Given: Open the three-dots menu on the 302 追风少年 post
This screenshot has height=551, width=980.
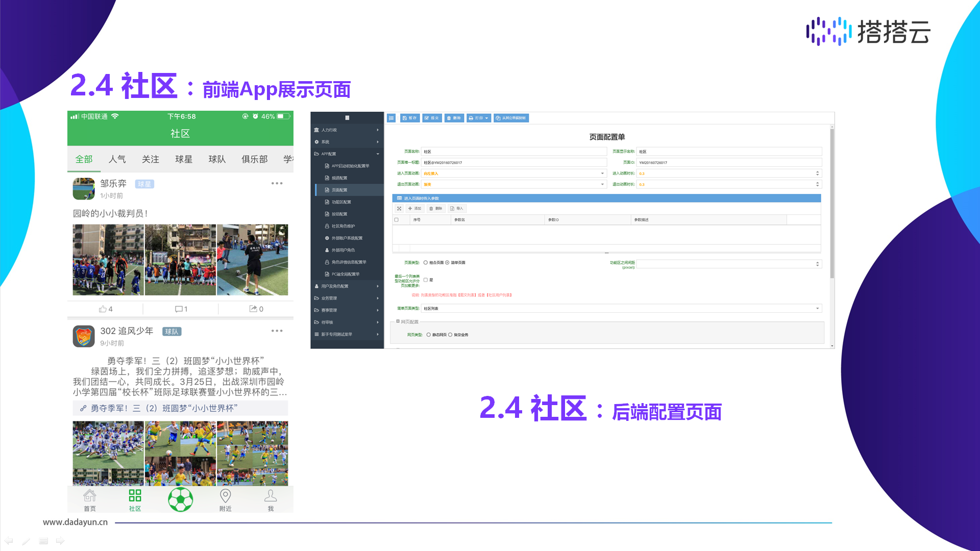Looking at the screenshot, I should [277, 331].
